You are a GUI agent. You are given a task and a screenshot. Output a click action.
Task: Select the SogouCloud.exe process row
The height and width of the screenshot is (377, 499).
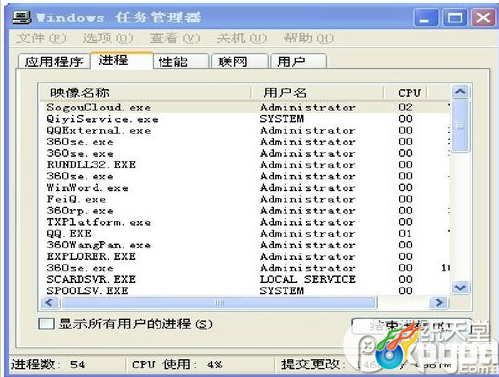pyautogui.click(x=245, y=107)
